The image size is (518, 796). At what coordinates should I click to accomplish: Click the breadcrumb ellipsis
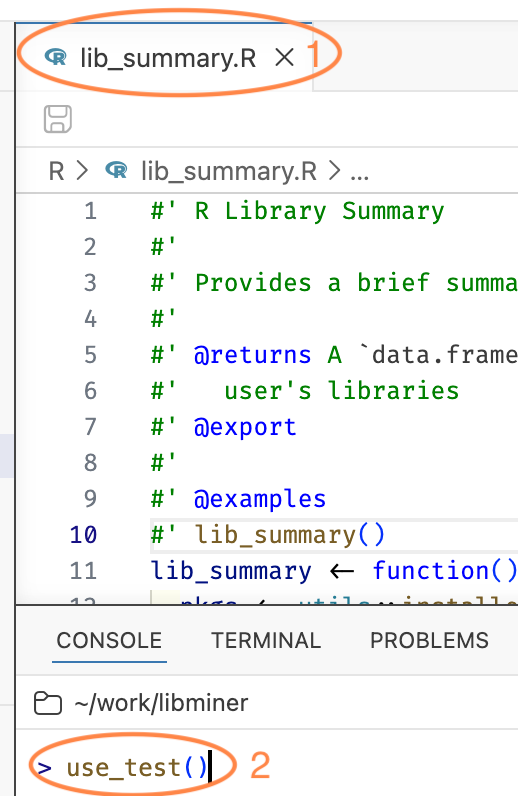pos(360,177)
